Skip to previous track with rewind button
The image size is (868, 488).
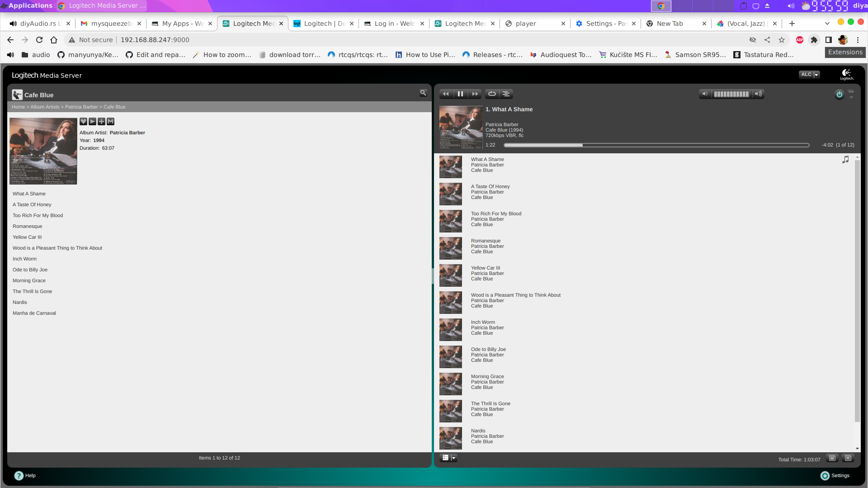446,94
